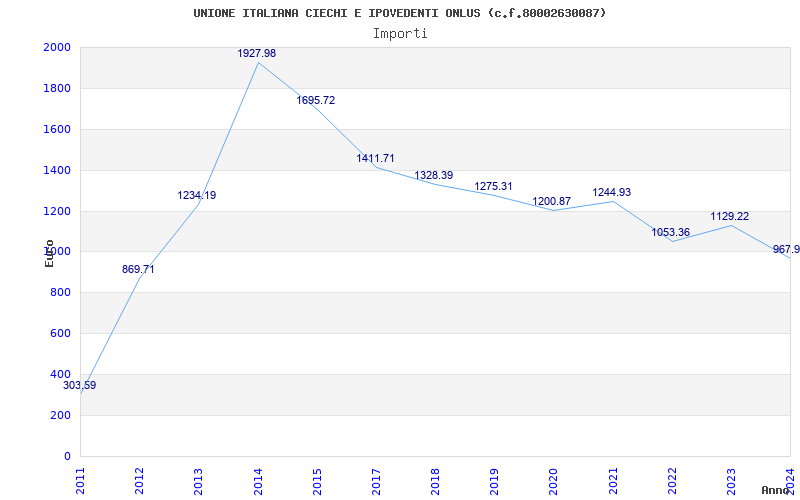The width and height of the screenshot is (800, 500).
Task: Select the 2017 x-axis year label
Action: tap(376, 482)
